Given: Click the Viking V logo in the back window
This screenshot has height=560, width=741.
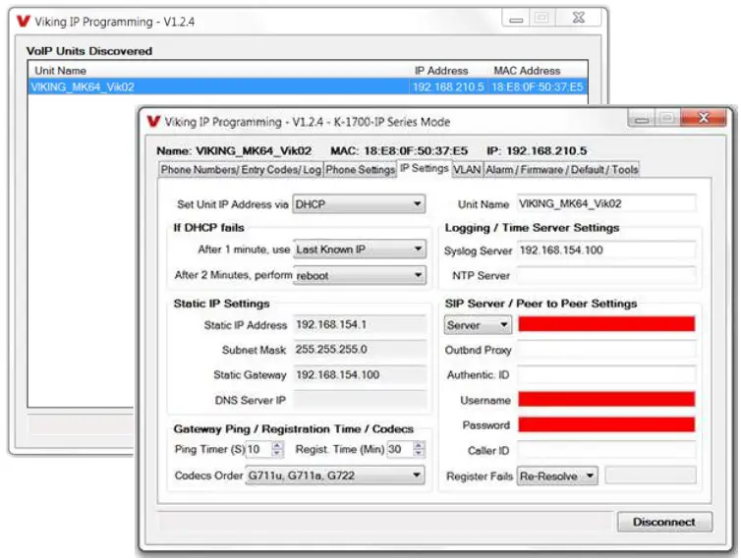Looking at the screenshot, I should coord(24,22).
